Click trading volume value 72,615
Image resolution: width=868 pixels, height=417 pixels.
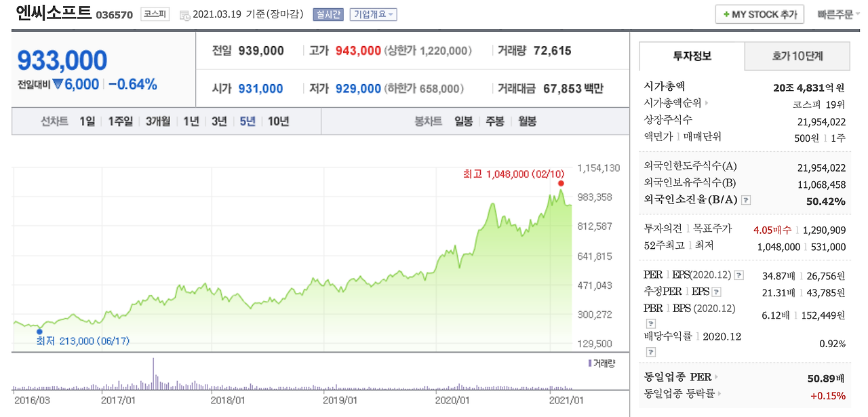click(553, 51)
